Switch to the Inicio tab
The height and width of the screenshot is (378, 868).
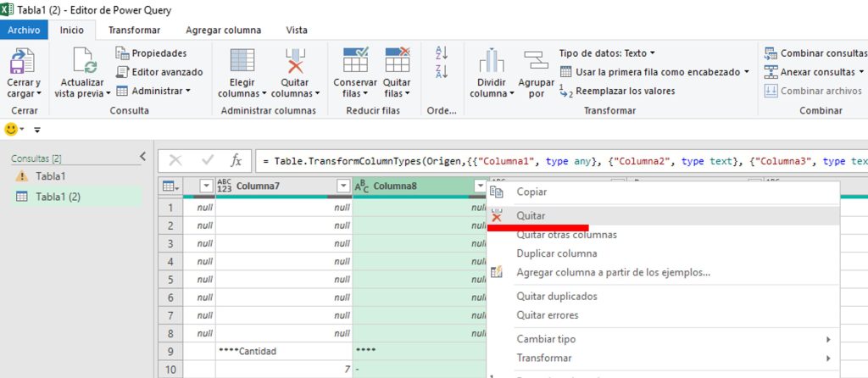coord(72,30)
